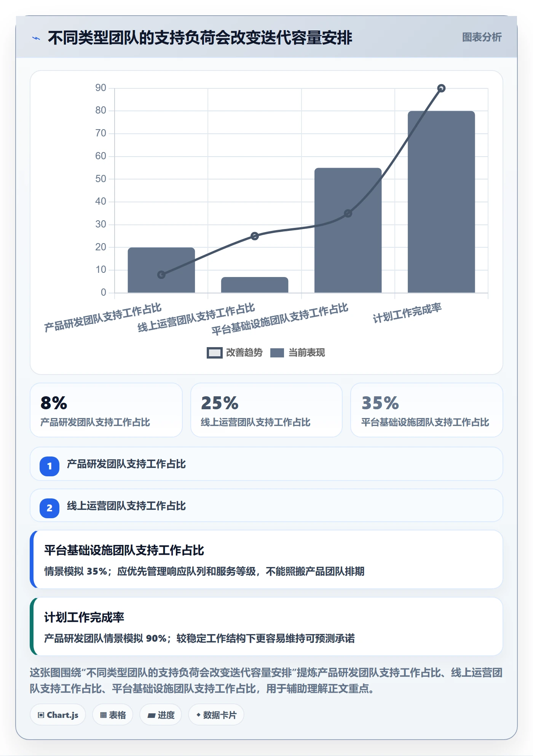Click the icon inside the Chart.js tag

coord(41,715)
